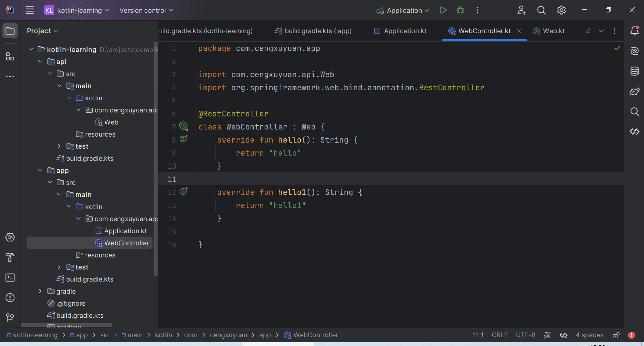Open the Endpoints tool window icon
Image resolution: width=644 pixels, height=346 pixels.
(x=634, y=132)
